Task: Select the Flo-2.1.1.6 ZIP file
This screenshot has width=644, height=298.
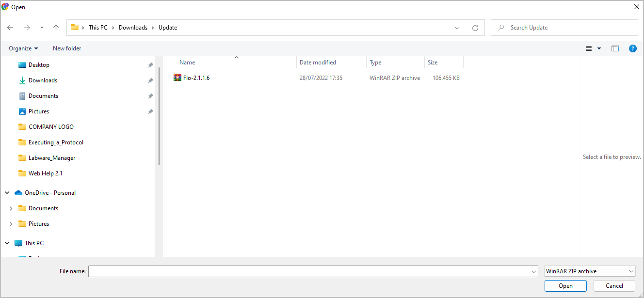Action: click(x=196, y=78)
